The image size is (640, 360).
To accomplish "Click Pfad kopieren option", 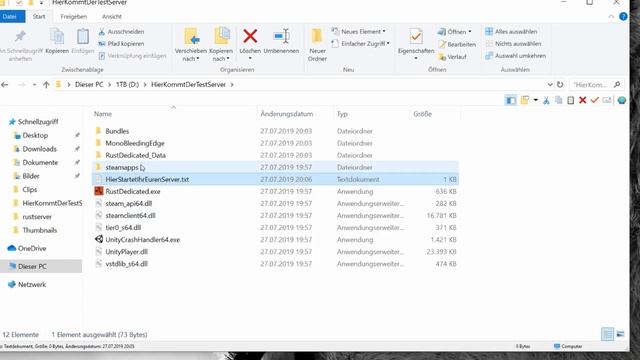I will (x=121, y=44).
